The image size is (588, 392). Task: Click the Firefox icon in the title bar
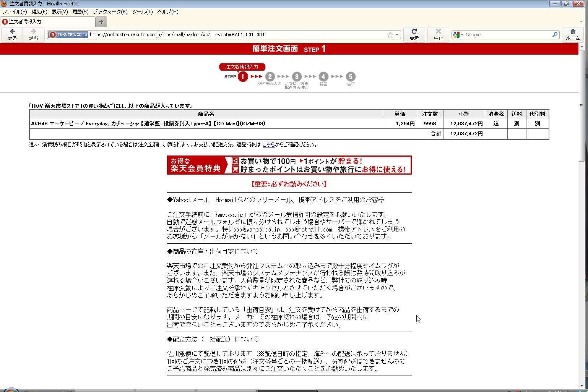(x=4, y=4)
